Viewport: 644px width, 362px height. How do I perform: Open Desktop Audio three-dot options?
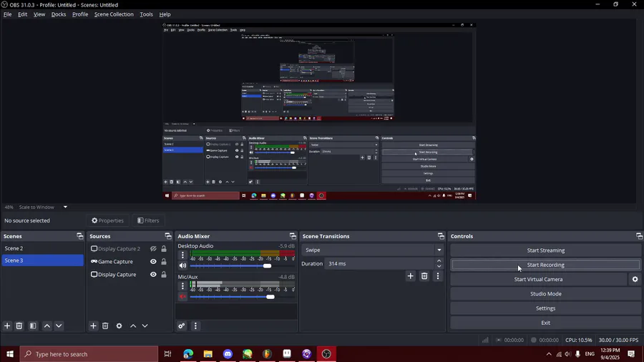click(182, 255)
